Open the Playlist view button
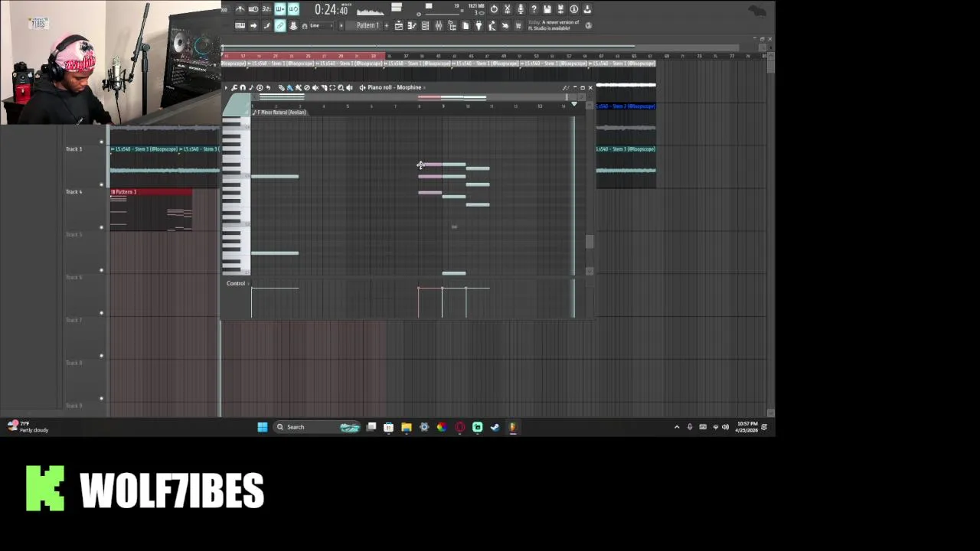980x551 pixels. click(398, 25)
